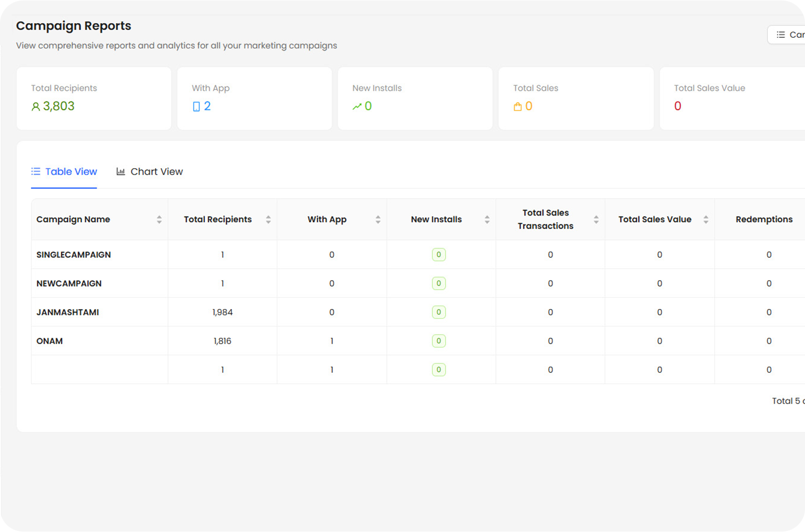
Task: Click the New Installs trend arrow icon
Action: [x=357, y=107]
